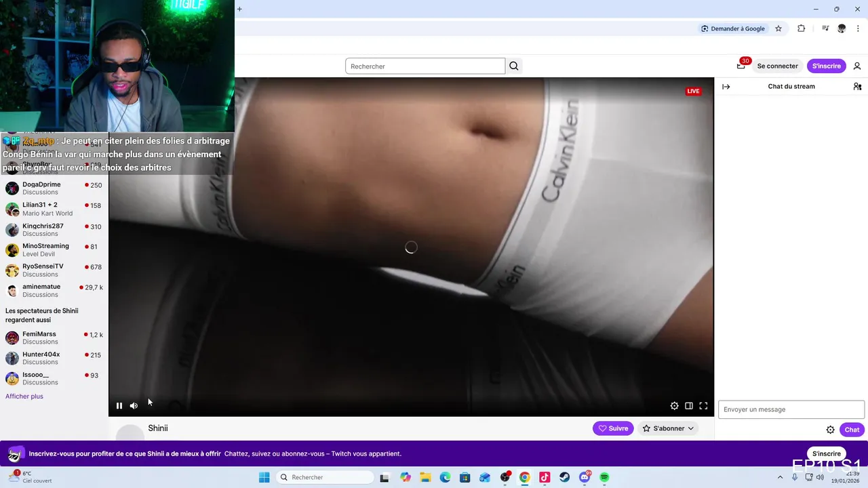The height and width of the screenshot is (488, 868).
Task: Open the Windows Start menu
Action: click(264, 477)
